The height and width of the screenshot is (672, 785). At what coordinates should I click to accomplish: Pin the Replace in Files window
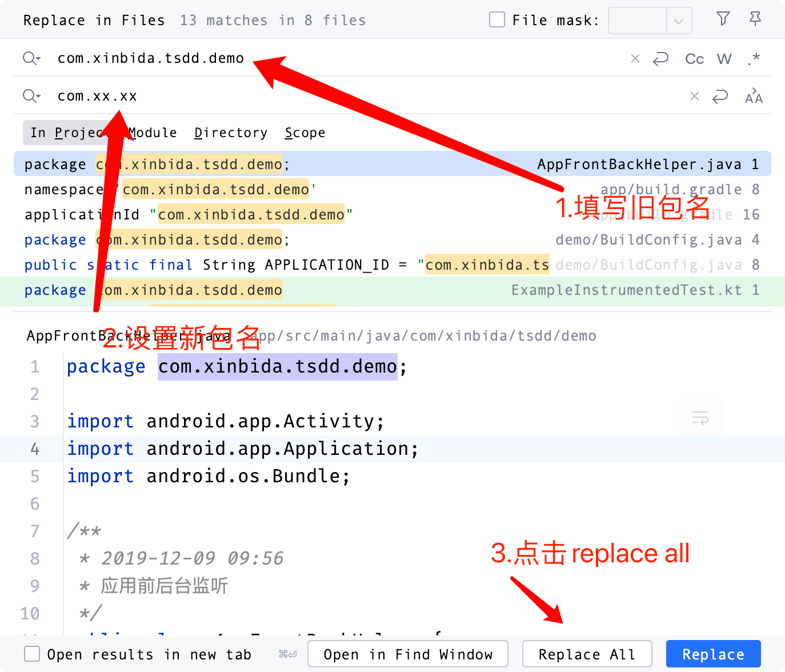(755, 19)
